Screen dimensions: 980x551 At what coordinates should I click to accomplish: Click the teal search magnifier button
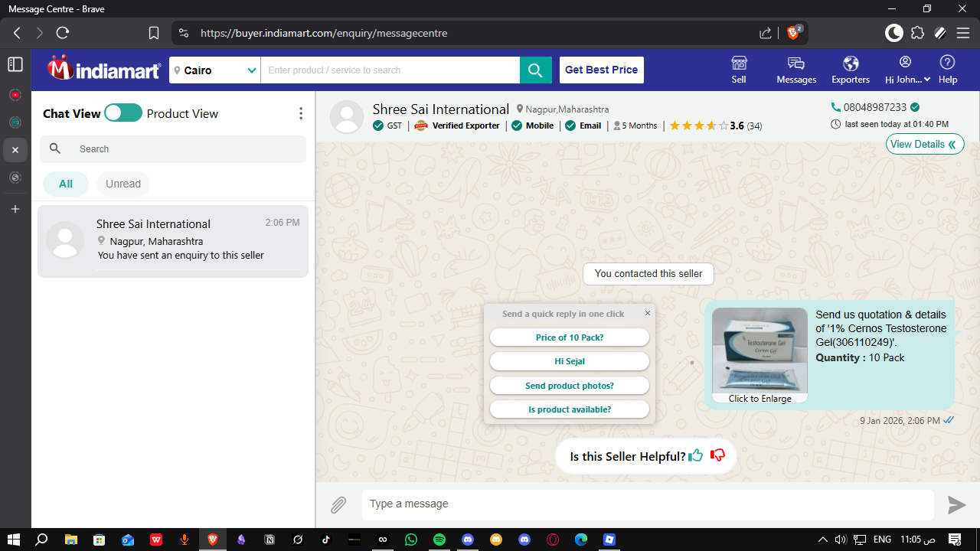(536, 70)
